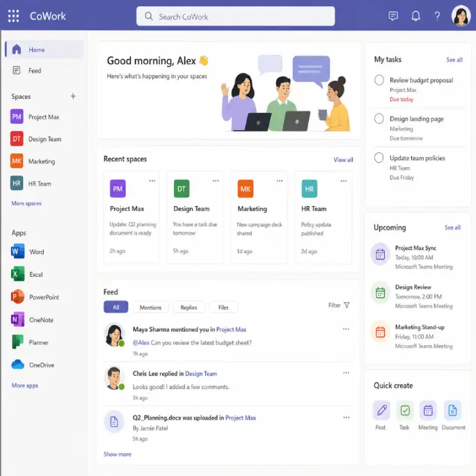Open options for Maya Sharma's feed post
This screenshot has width=476, height=476.
click(346, 329)
